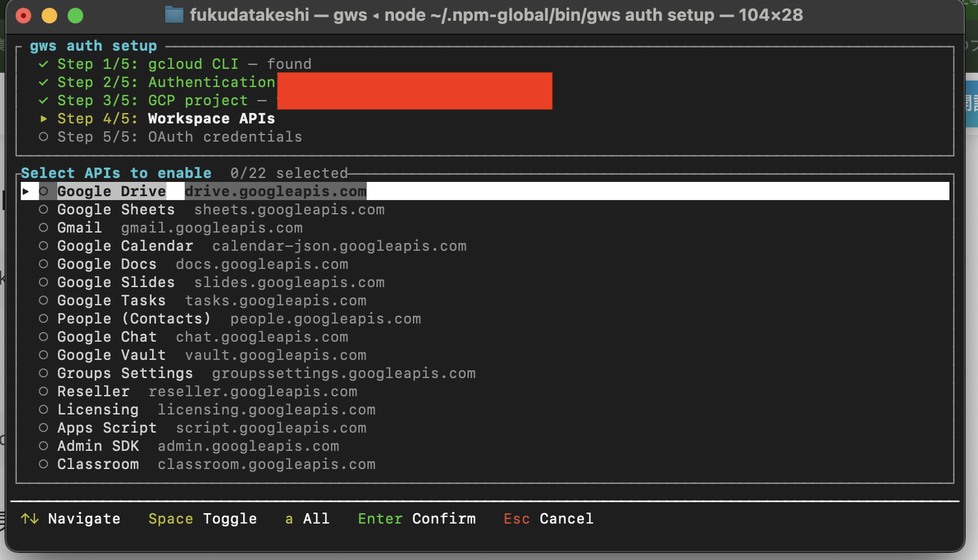Image resolution: width=978 pixels, height=560 pixels.
Task: Click the green checkmark for Step 1/5
Action: 43,64
